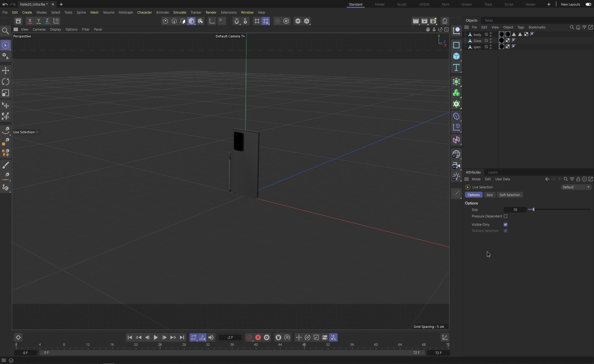594x364 pixels.
Task: Click the Cube primitive icon
Action: pyautogui.click(x=456, y=56)
